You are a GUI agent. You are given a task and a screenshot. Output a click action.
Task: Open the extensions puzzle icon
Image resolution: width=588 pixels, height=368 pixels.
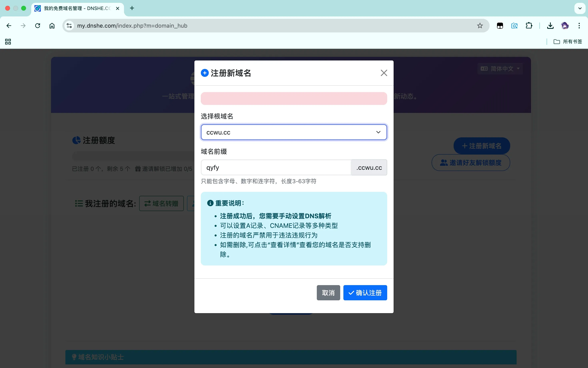[x=529, y=26]
